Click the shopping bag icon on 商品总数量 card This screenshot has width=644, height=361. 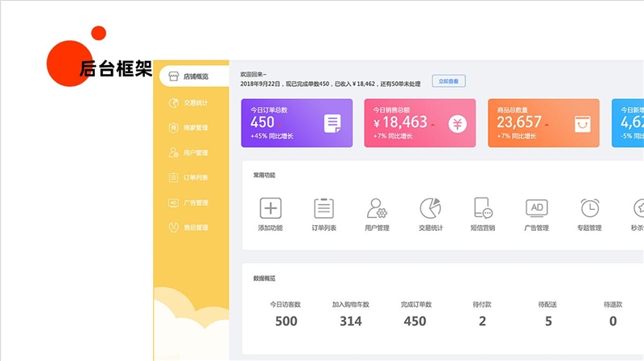581,123
